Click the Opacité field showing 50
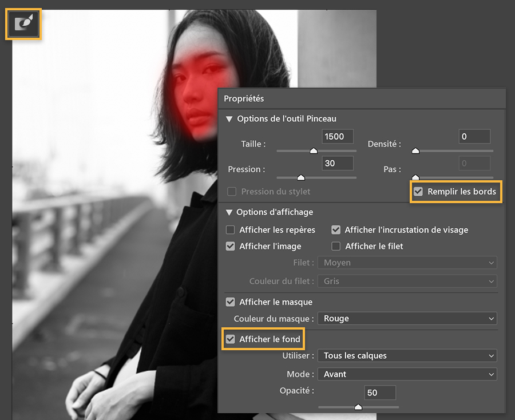This screenshot has width=515, height=420. tap(380, 393)
